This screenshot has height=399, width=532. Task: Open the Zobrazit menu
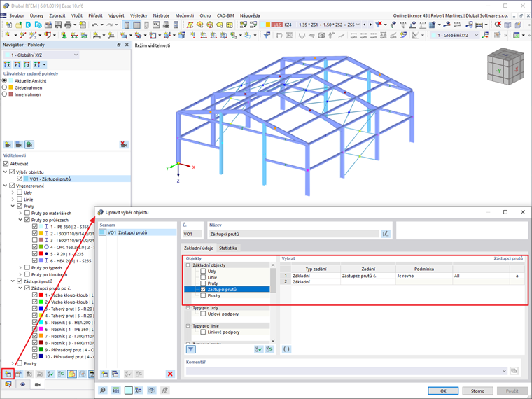coord(57,15)
